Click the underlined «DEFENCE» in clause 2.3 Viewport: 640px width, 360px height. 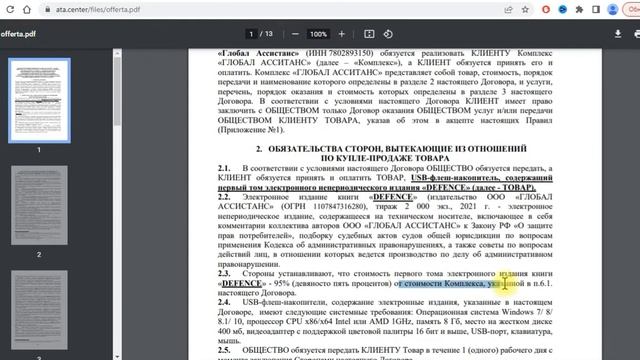point(242,283)
